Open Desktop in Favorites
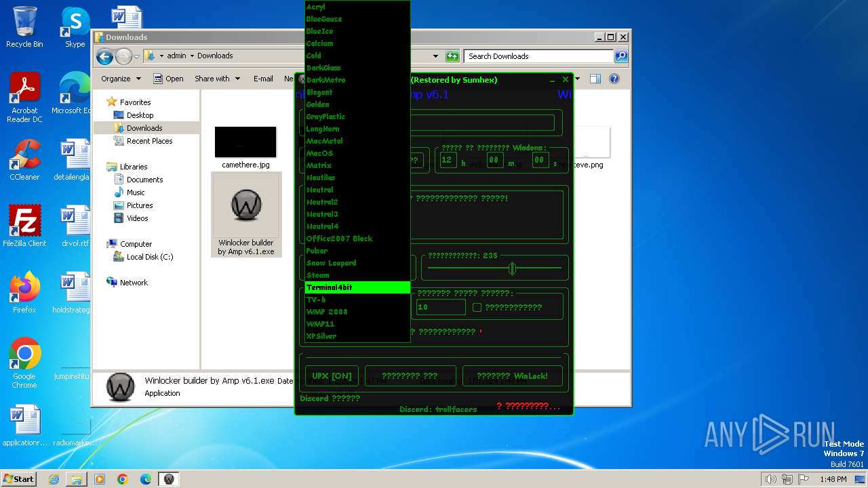Image resolution: width=868 pixels, height=488 pixels. (140, 115)
